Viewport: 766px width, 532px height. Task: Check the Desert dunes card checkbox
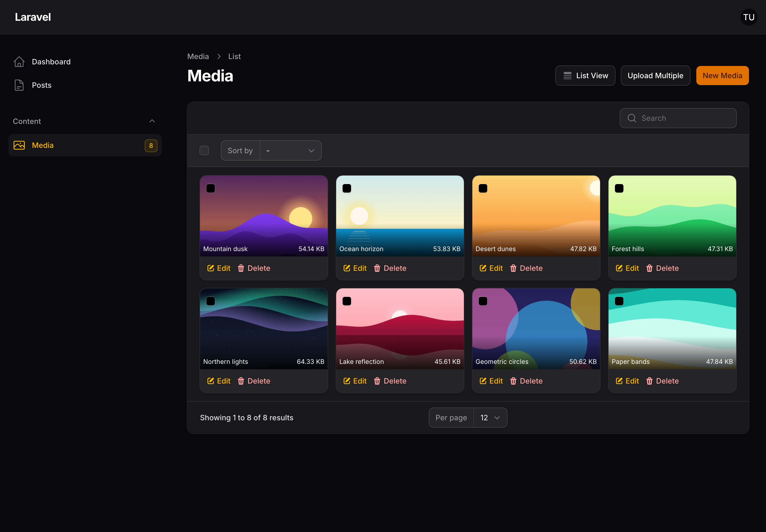(x=483, y=188)
